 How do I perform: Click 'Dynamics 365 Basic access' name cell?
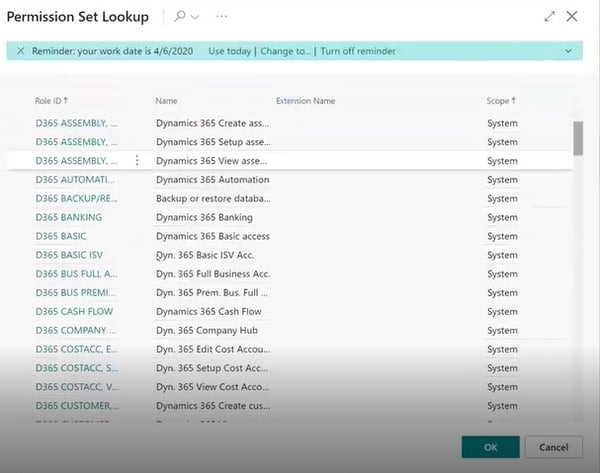coord(213,236)
